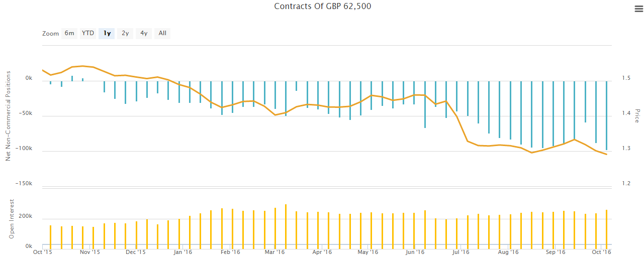644x263 pixels.
Task: Switch zoom to YTD
Action: (x=88, y=34)
